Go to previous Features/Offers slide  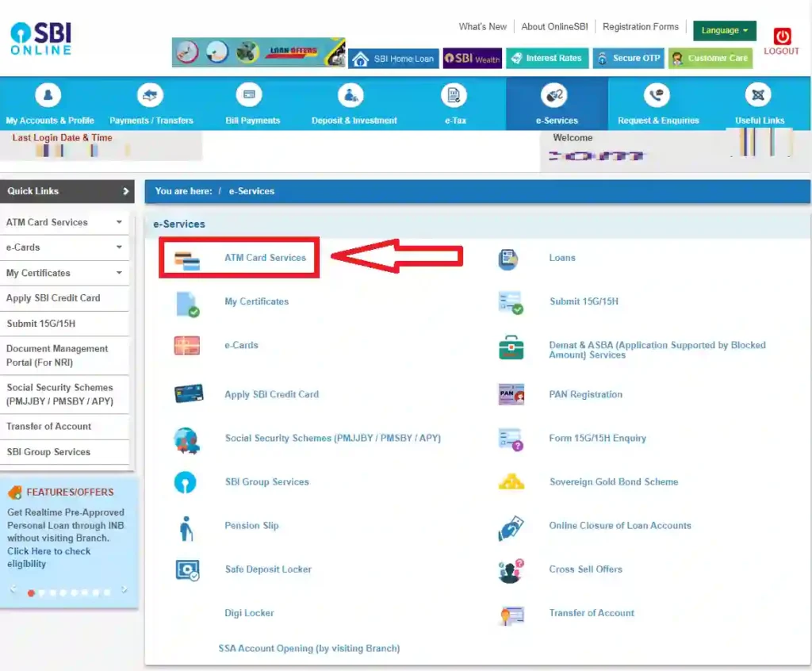pos(13,589)
